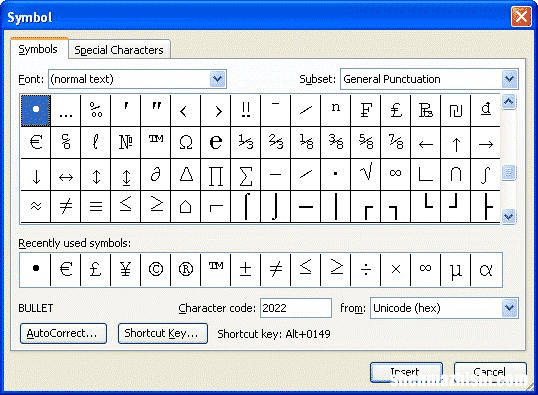Select recently used plus-minus symbol

pos(246,269)
